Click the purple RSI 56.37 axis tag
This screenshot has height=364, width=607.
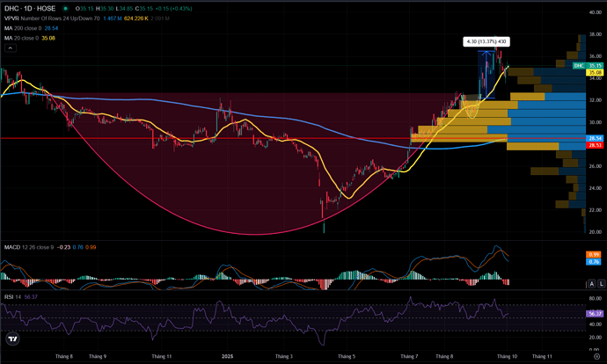[x=595, y=313]
